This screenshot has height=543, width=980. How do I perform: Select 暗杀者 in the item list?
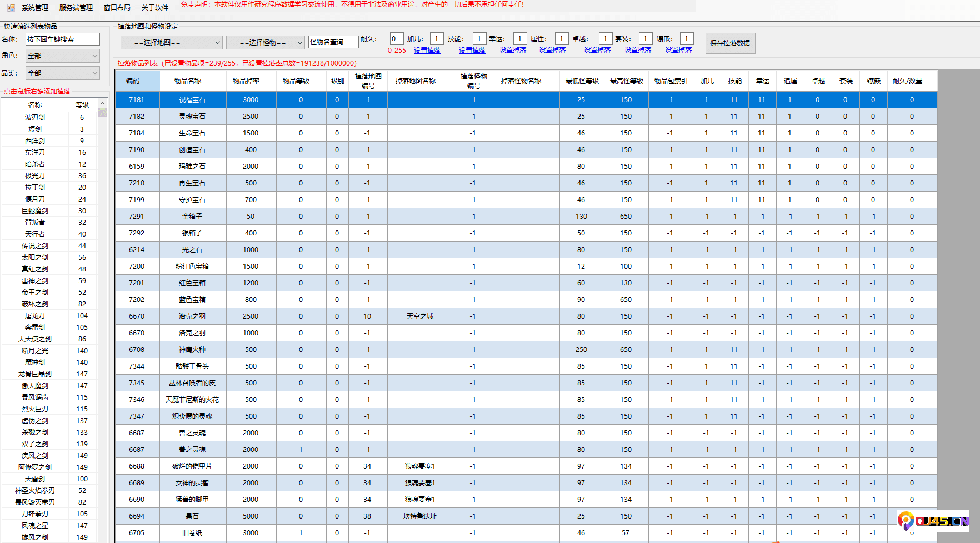[35, 164]
